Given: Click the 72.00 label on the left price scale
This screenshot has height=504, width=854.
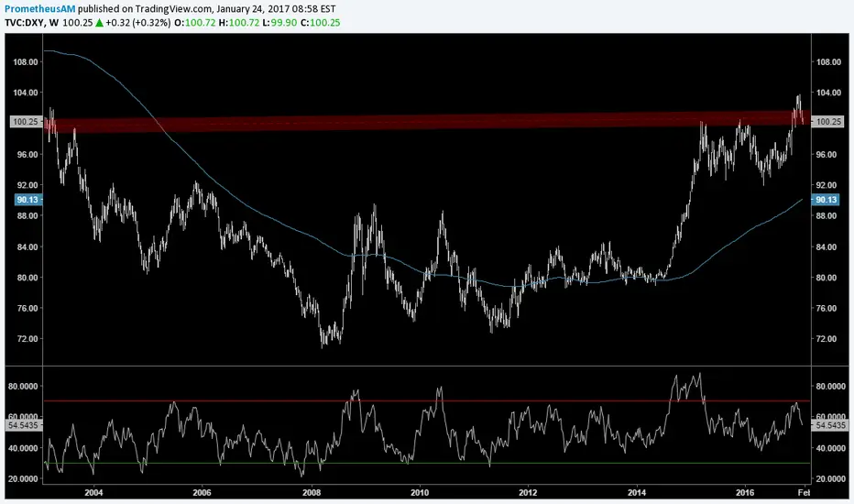Looking at the screenshot, I should tap(26, 339).
